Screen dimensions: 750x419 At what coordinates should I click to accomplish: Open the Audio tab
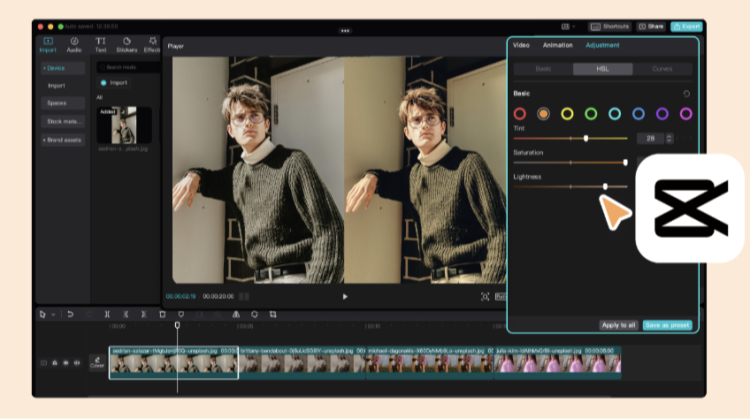[x=74, y=45]
